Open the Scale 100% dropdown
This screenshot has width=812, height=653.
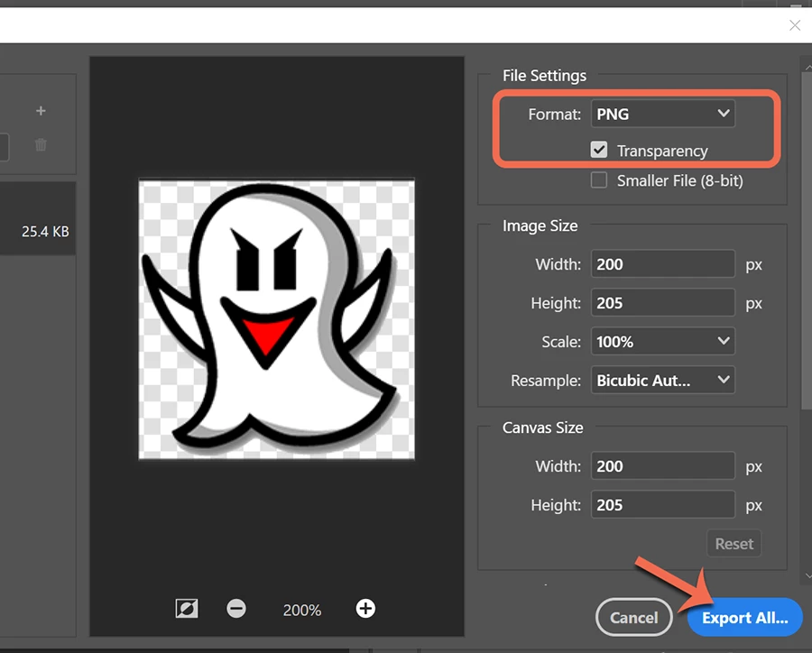coord(663,342)
